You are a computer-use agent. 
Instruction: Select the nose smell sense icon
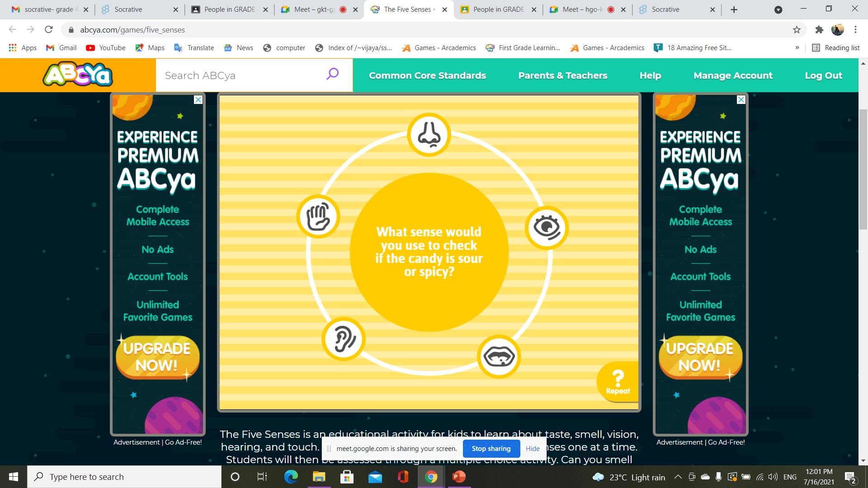tap(429, 135)
